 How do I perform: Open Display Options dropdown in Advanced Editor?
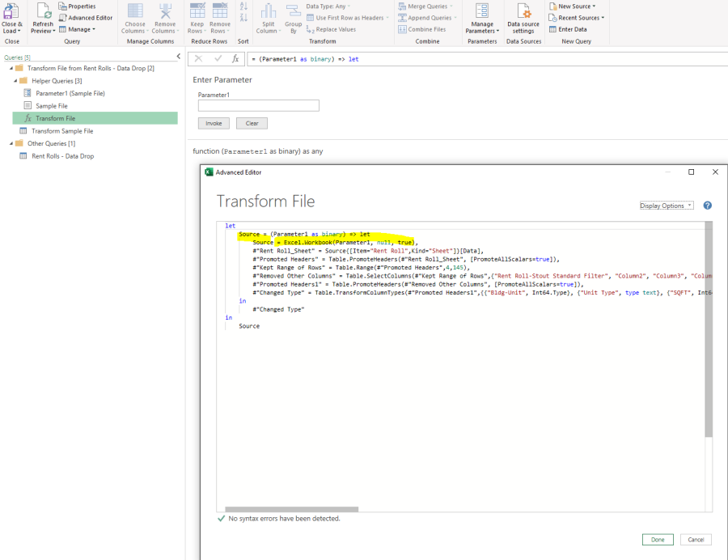667,206
